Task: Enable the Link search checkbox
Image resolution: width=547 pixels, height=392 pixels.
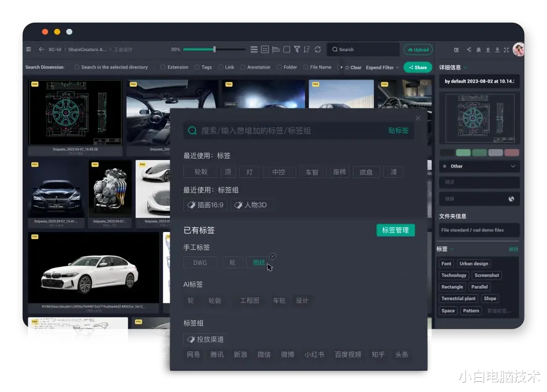Action: (220, 67)
